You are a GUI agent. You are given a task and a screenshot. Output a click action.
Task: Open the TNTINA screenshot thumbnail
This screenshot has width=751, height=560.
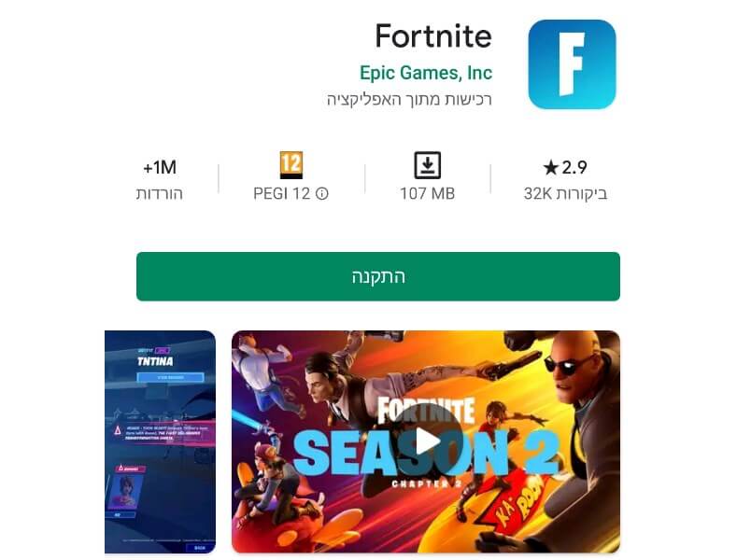(x=160, y=441)
